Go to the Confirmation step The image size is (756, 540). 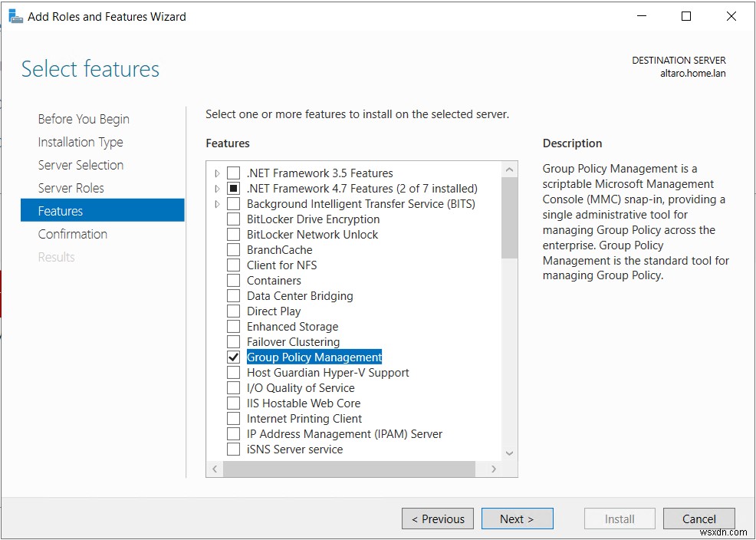coord(73,233)
